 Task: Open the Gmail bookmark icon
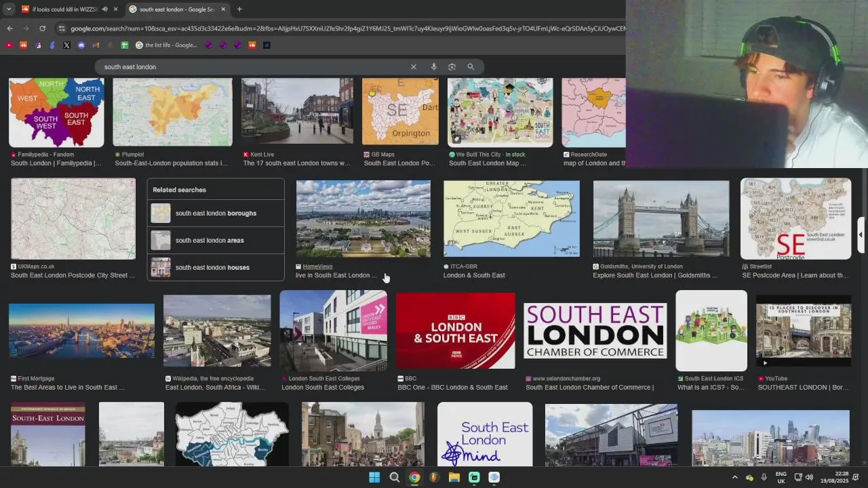click(96, 45)
